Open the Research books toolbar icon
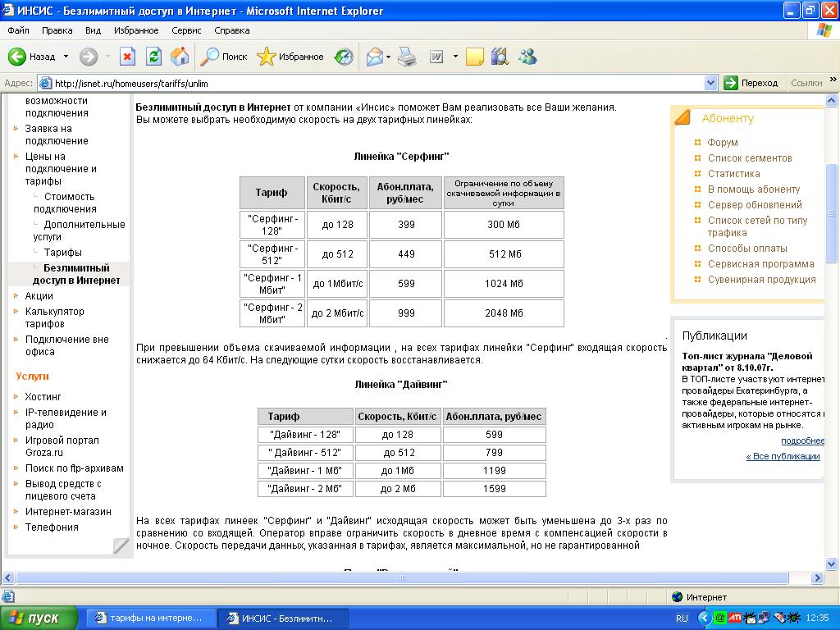This screenshot has height=630, width=840. [500, 57]
